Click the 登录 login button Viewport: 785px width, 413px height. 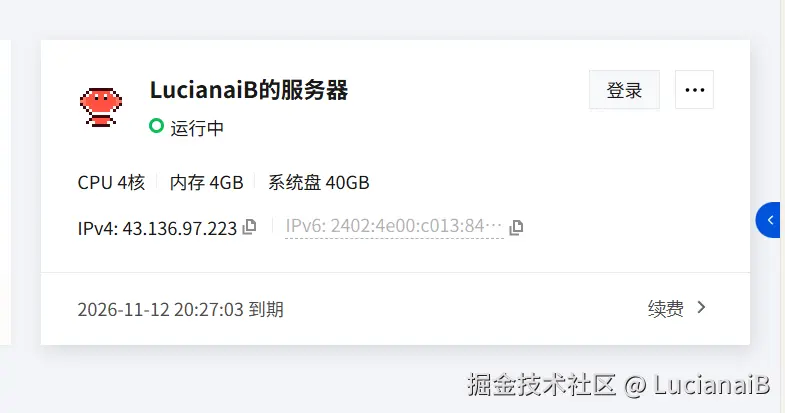[624, 90]
